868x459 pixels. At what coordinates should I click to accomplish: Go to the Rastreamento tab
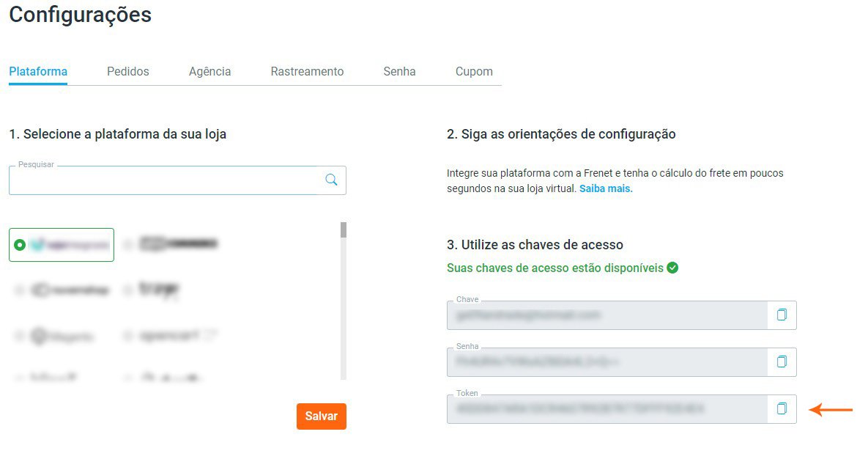307,72
